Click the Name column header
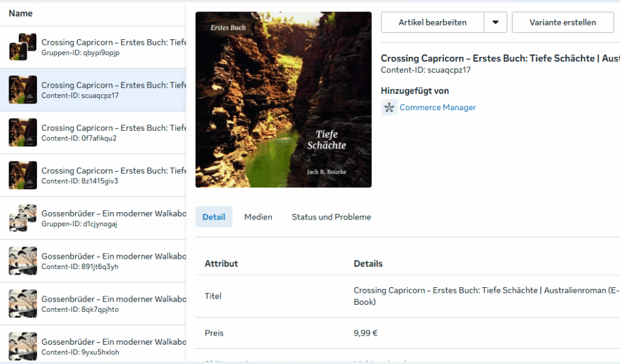This screenshot has width=620, height=364. coord(21,13)
